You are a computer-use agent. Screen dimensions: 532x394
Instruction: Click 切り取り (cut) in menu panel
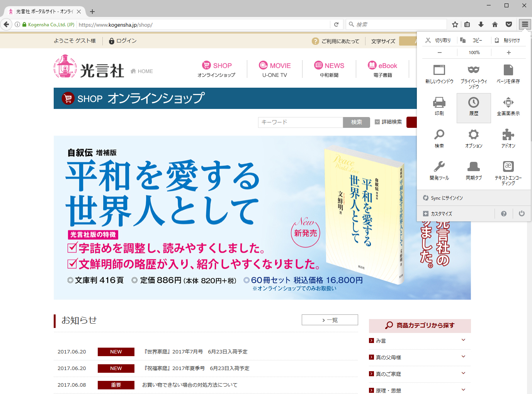click(x=438, y=40)
